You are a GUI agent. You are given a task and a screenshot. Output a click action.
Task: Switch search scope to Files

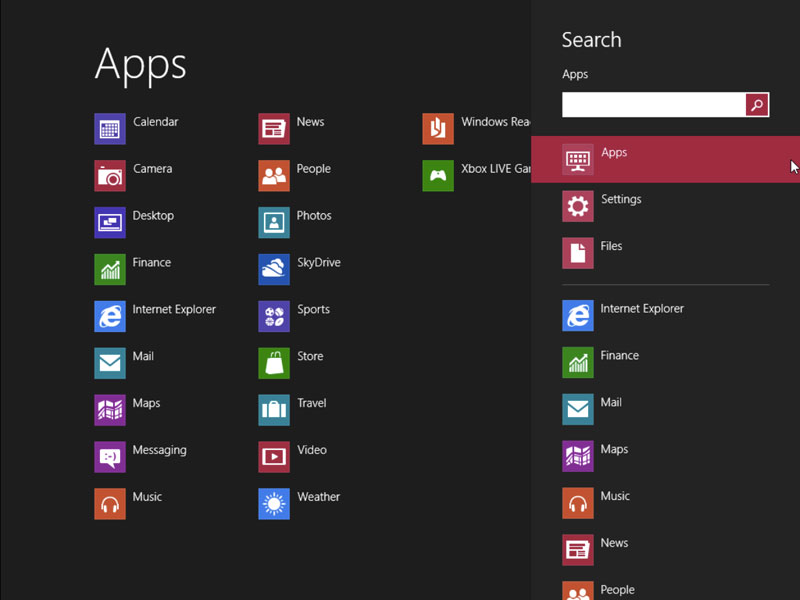610,253
